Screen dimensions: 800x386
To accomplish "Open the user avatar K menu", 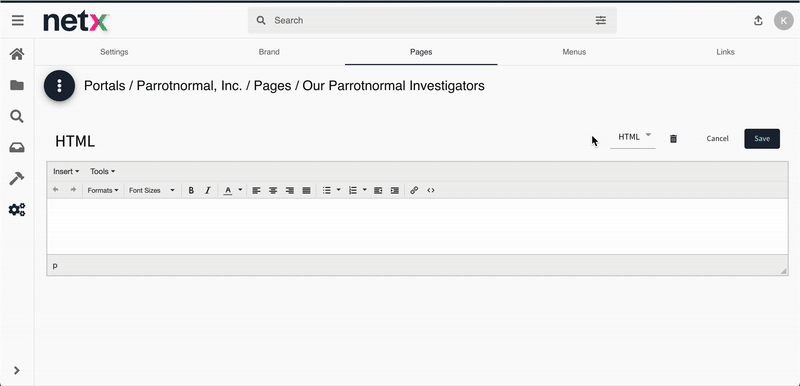I will tap(784, 20).
